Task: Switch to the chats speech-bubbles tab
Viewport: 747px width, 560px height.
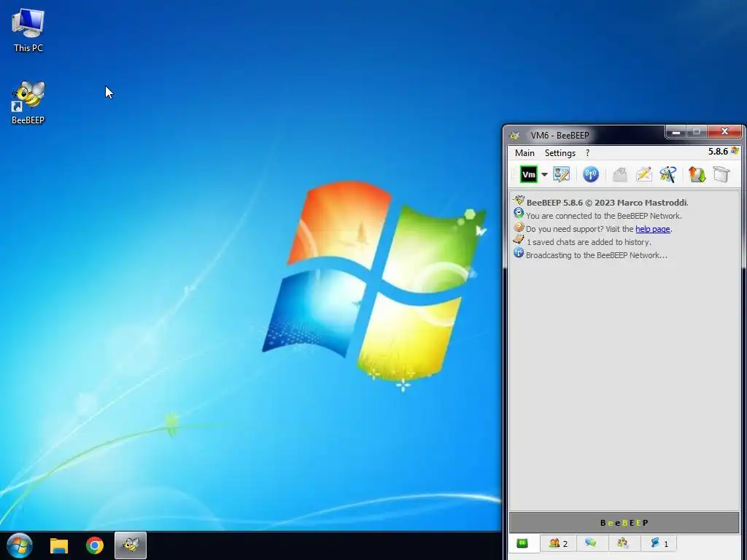Action: click(x=591, y=543)
